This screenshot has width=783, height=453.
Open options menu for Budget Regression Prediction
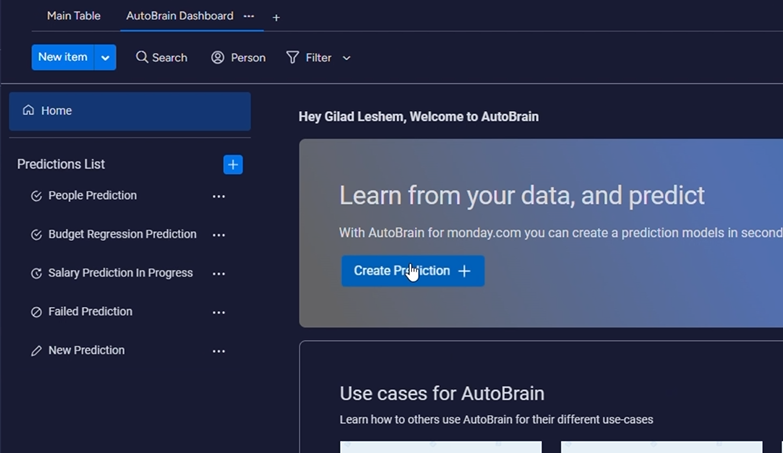click(x=219, y=235)
